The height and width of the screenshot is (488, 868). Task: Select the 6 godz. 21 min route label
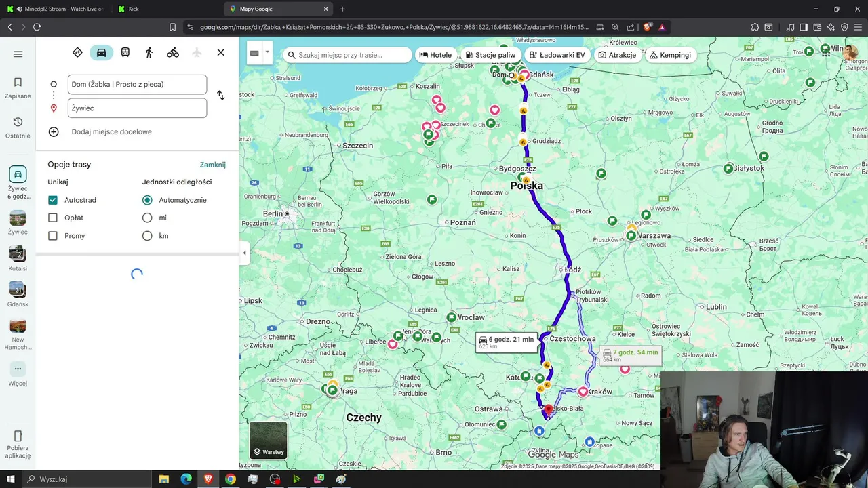(507, 342)
